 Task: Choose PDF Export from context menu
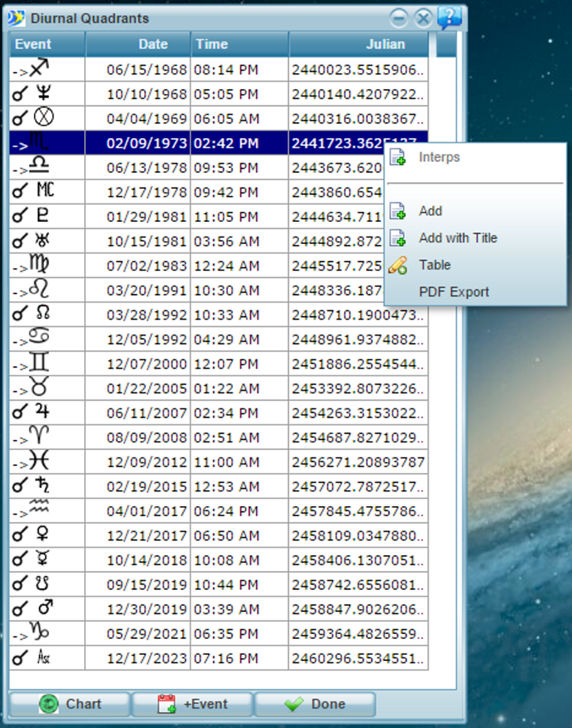453,292
